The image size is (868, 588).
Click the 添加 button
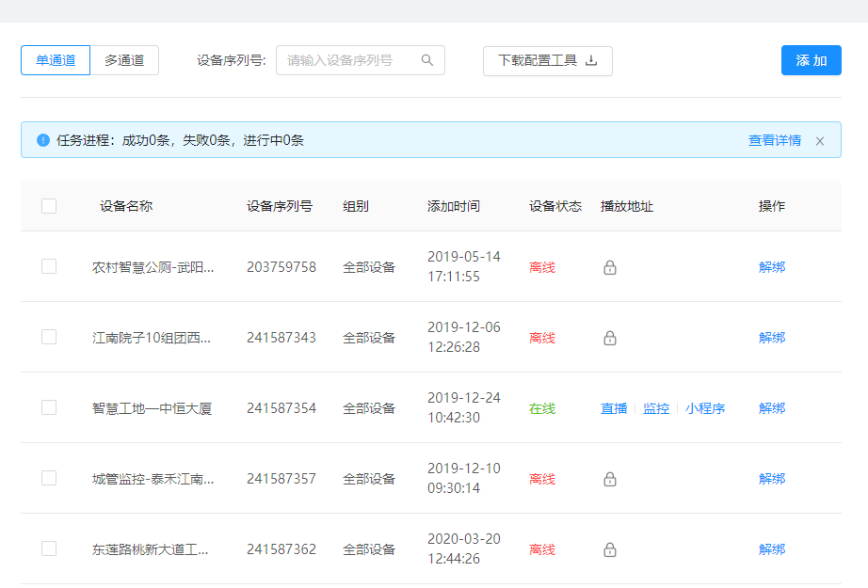point(811,60)
